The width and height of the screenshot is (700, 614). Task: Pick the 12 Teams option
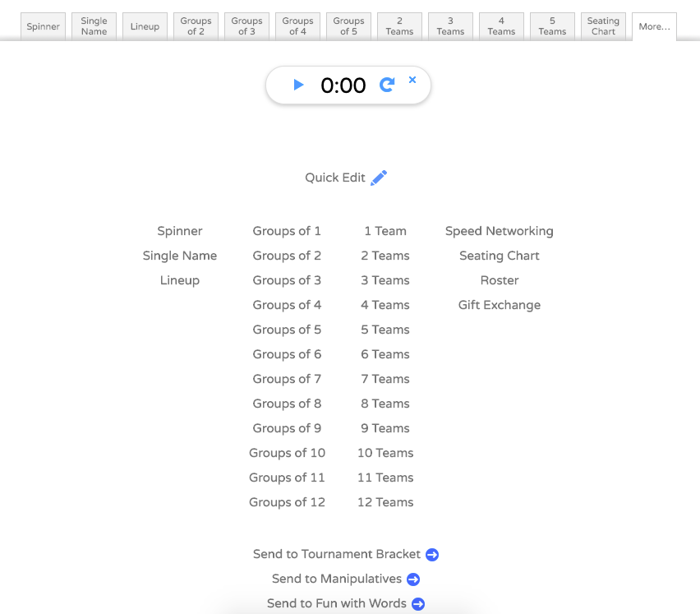[385, 502]
